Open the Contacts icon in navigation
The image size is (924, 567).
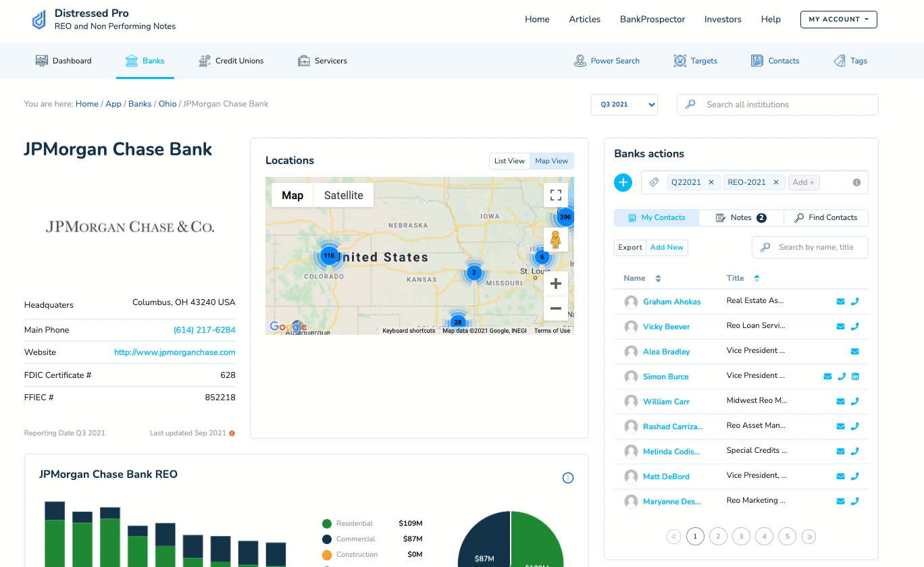(757, 61)
